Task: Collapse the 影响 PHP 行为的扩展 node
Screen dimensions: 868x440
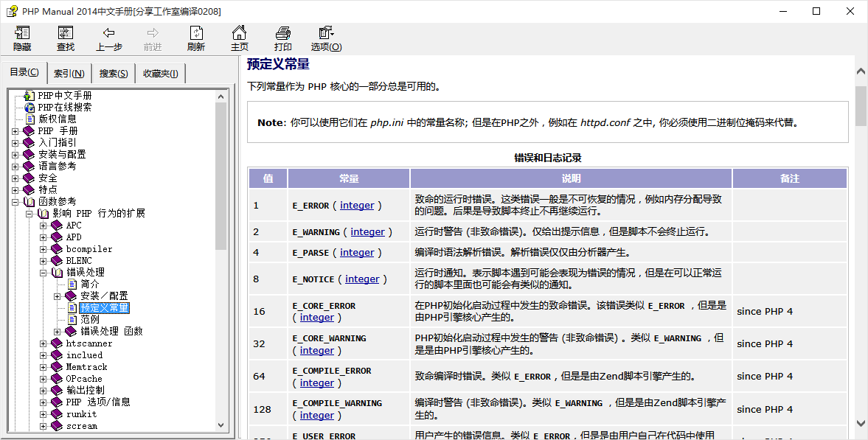Action: (29, 214)
